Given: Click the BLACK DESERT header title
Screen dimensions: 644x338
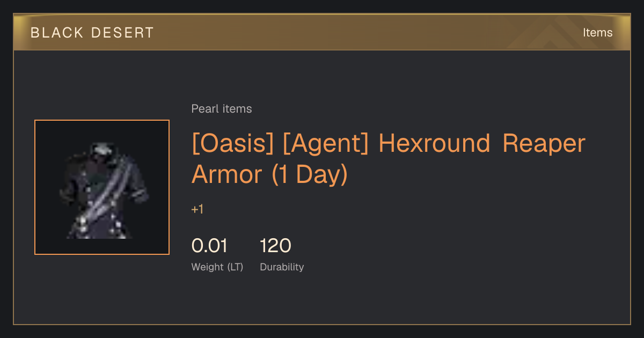Looking at the screenshot, I should [92, 33].
